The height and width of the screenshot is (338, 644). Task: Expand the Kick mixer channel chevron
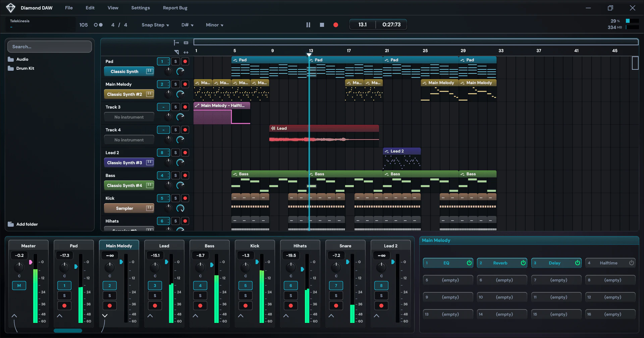pos(240,316)
